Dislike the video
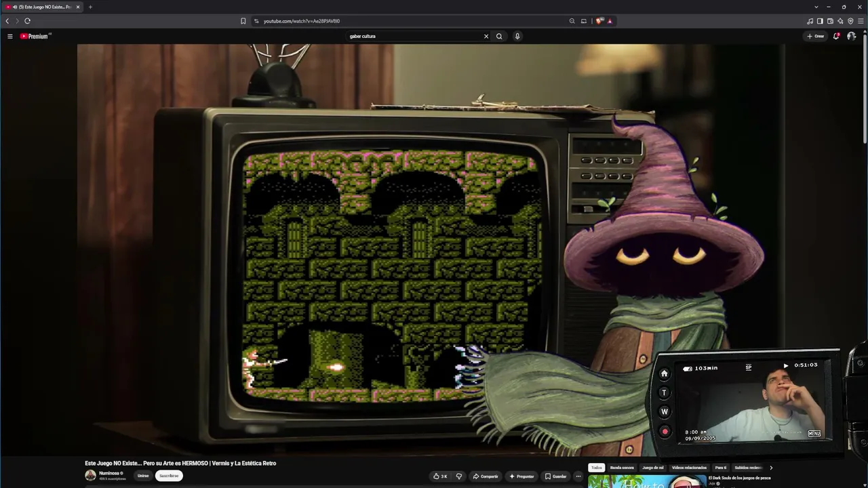868x488 pixels. tap(459, 476)
